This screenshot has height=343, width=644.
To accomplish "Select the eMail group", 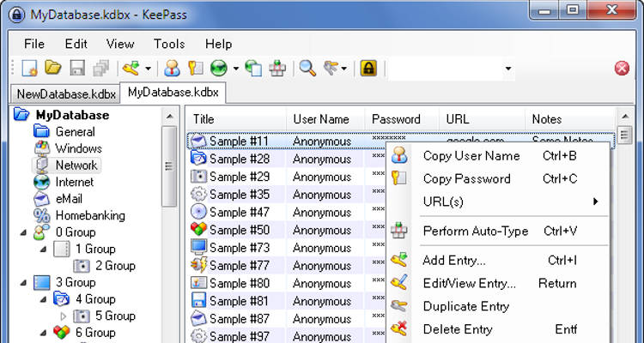I will [x=69, y=199].
